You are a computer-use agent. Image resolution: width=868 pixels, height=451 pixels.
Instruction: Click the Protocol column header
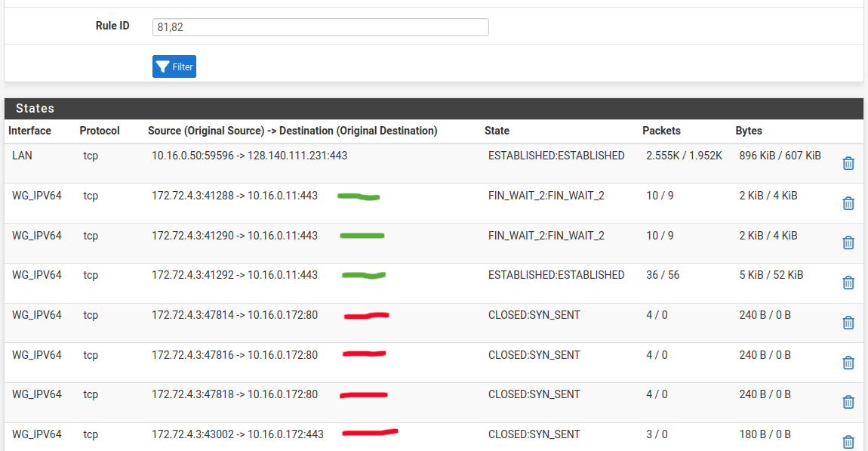(100, 131)
